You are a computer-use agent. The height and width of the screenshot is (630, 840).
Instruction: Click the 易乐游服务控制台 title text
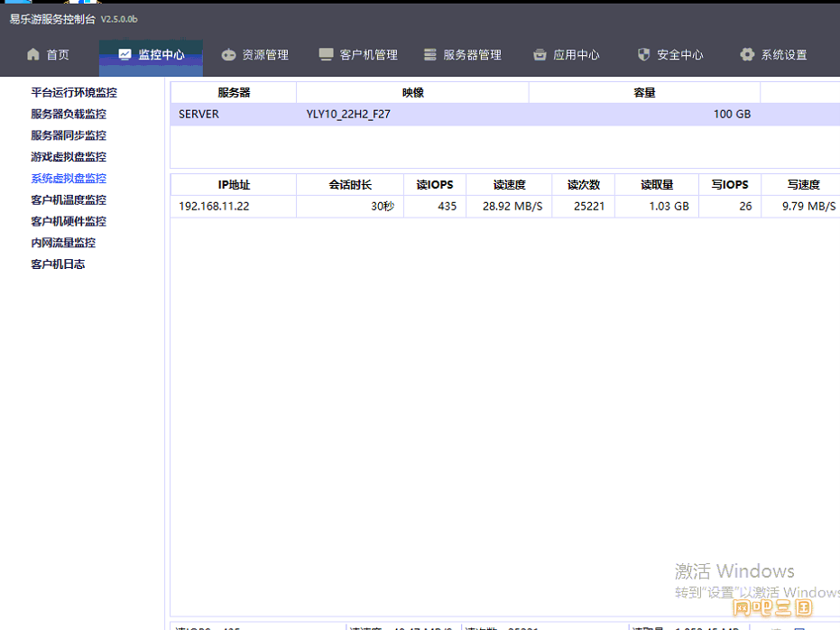pyautogui.click(x=52, y=19)
